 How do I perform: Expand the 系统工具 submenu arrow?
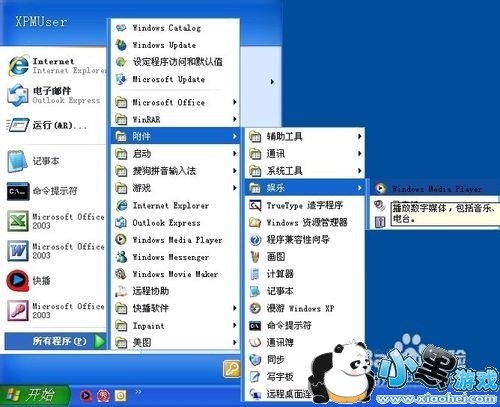(x=360, y=171)
